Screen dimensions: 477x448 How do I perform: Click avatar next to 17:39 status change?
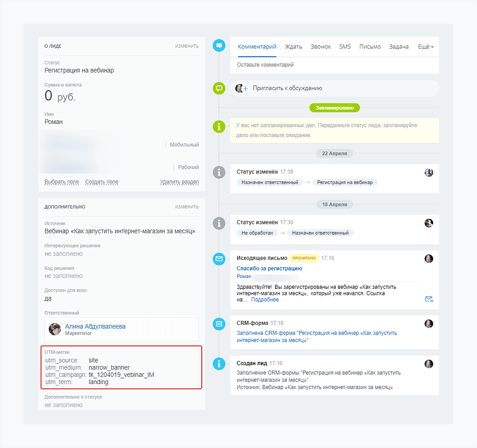click(429, 173)
